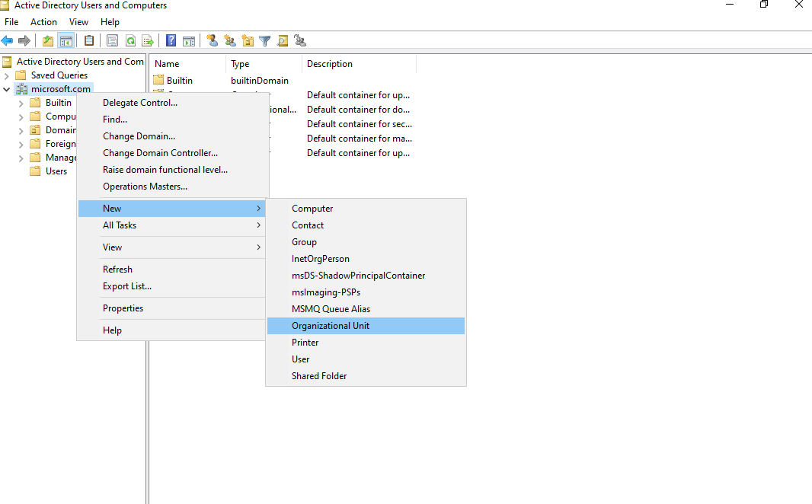
Task: Click the Export List toolbar icon
Action: click(148, 40)
